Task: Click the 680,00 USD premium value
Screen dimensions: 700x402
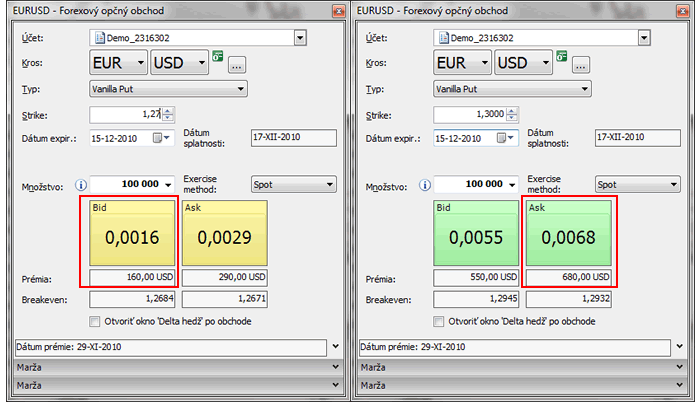Action: pos(569,277)
